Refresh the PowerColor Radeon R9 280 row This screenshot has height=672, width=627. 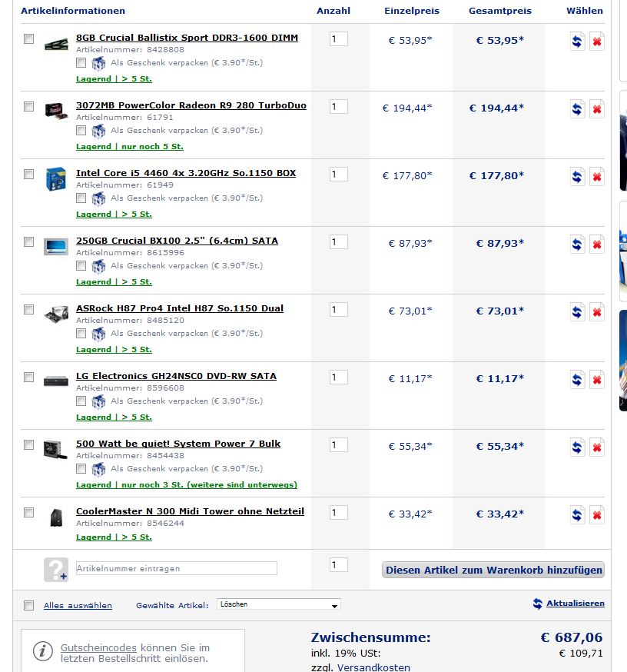(577, 109)
